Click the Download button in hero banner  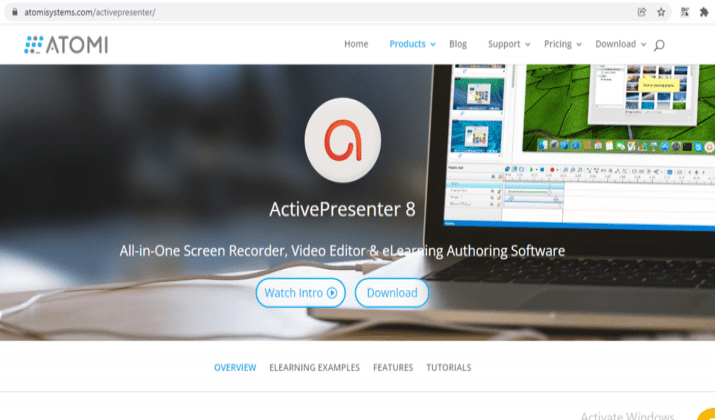click(392, 293)
